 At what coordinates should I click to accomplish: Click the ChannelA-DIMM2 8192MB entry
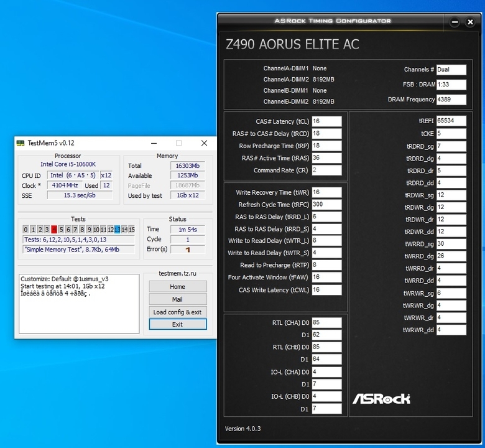(299, 80)
